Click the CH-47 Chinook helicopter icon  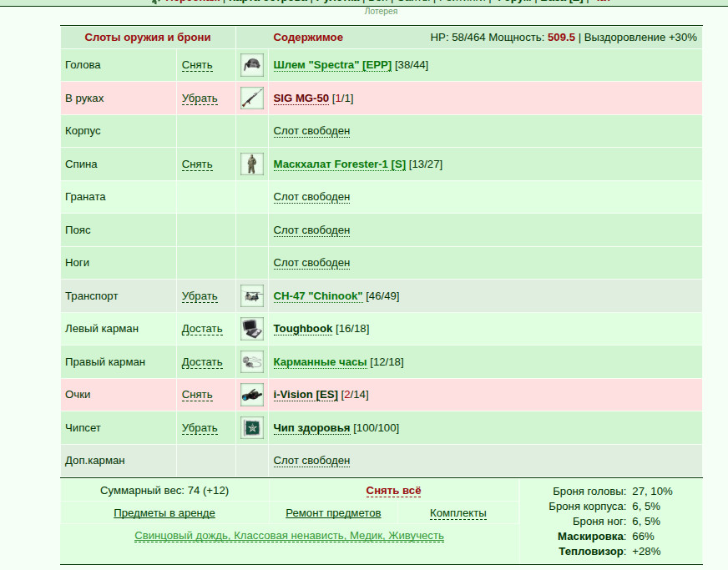(252, 296)
